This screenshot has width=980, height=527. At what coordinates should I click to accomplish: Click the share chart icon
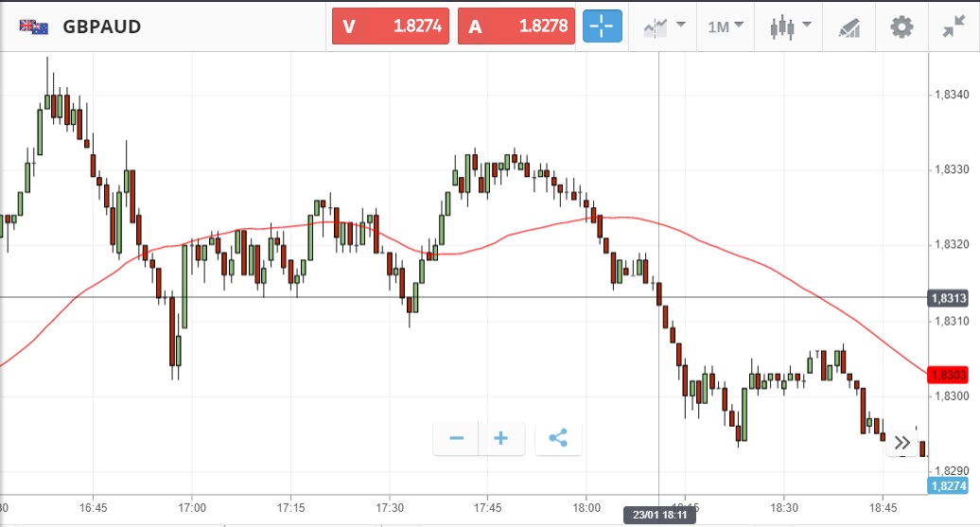click(557, 438)
